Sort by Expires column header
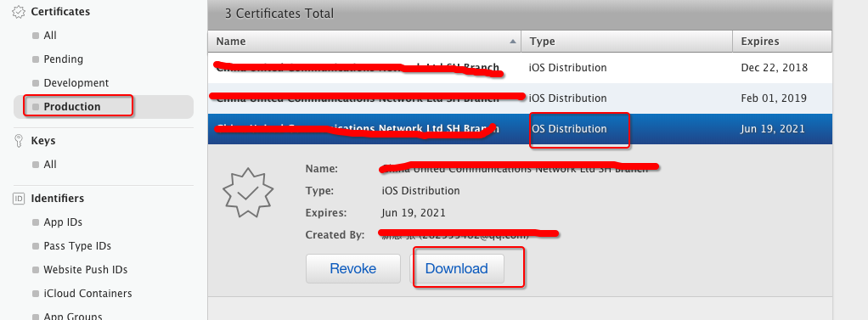This screenshot has height=320, width=868. (782, 42)
